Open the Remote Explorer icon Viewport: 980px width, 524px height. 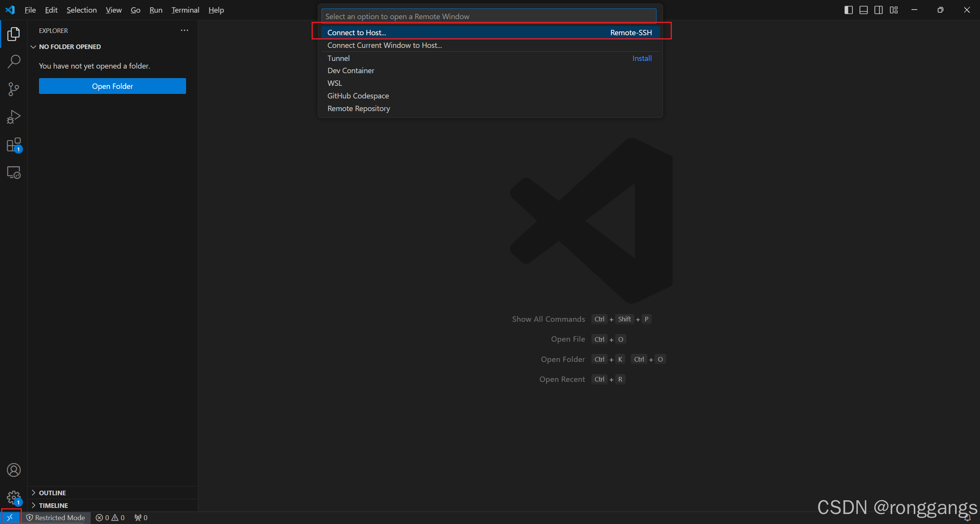click(x=14, y=173)
